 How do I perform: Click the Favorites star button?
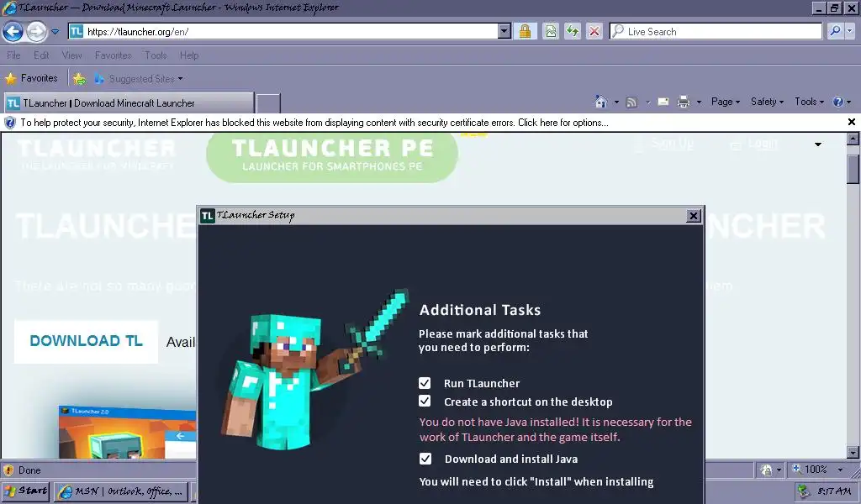[32, 78]
